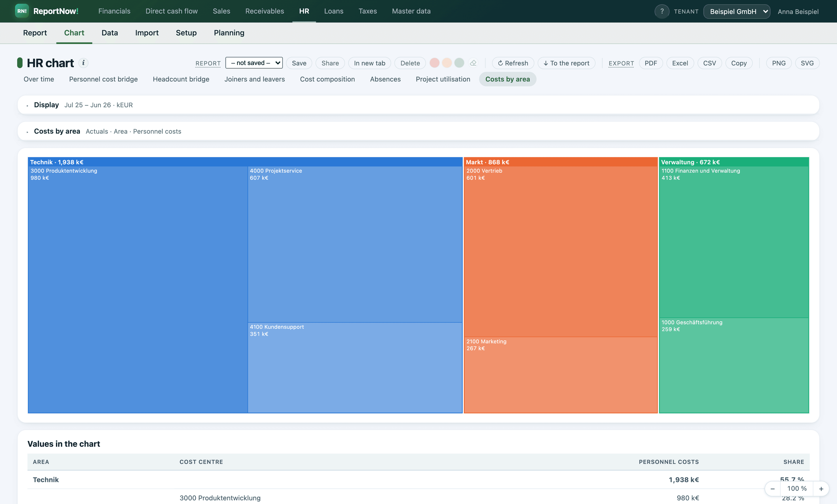Export chart as CSV
Image resolution: width=837 pixels, height=504 pixels.
(x=710, y=63)
